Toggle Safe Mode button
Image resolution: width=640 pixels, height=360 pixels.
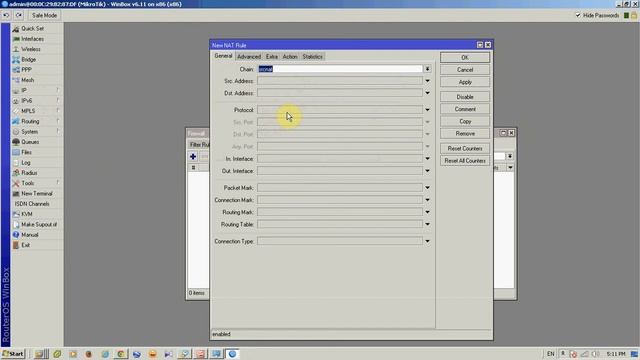click(x=44, y=15)
